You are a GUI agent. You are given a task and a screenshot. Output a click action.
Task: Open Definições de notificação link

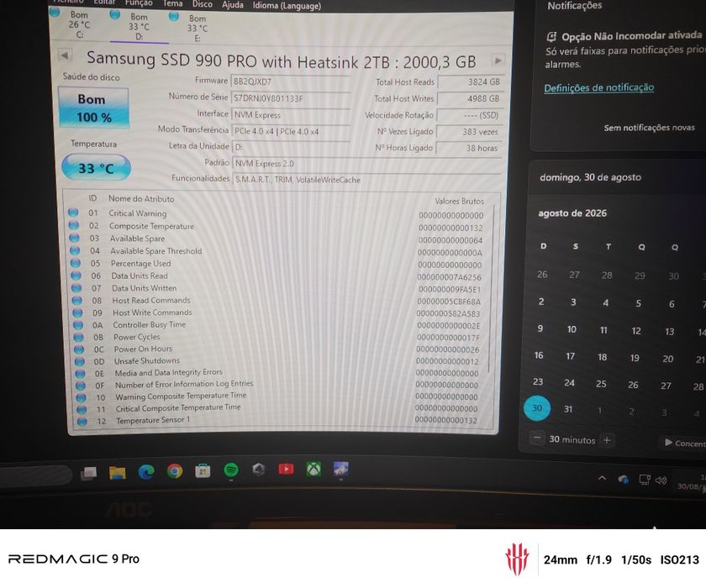coord(598,87)
